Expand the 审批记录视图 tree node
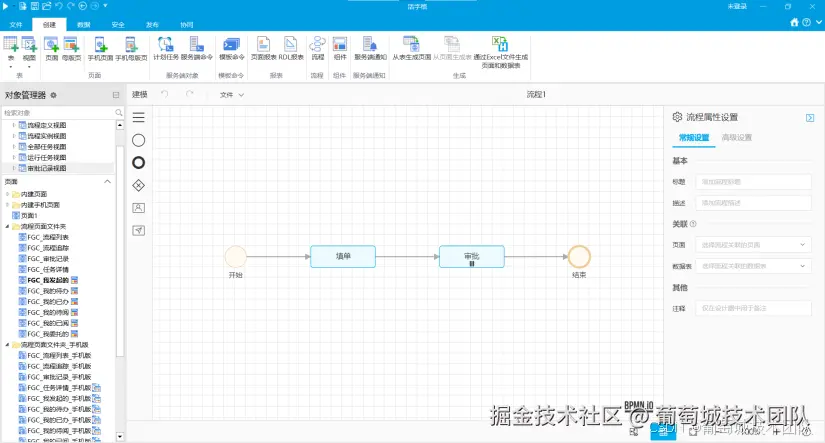 [14, 168]
